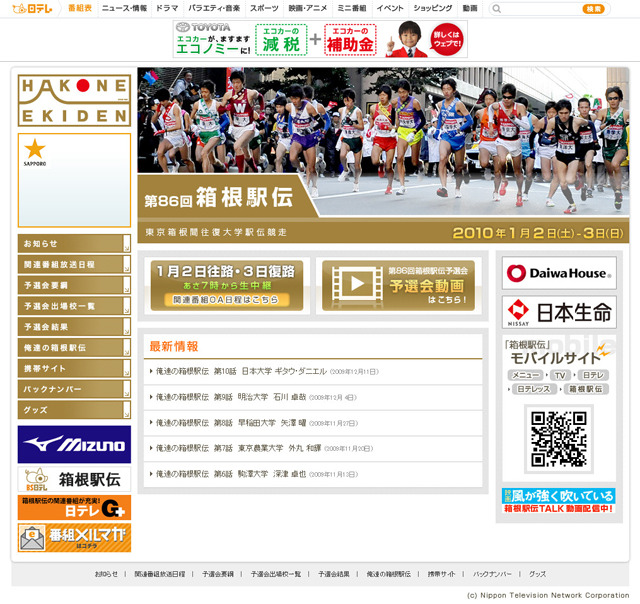The height and width of the screenshot is (604, 640).
Task: Open the 1月2日往路・3日復路 live broadcast banner
Action: tap(227, 285)
